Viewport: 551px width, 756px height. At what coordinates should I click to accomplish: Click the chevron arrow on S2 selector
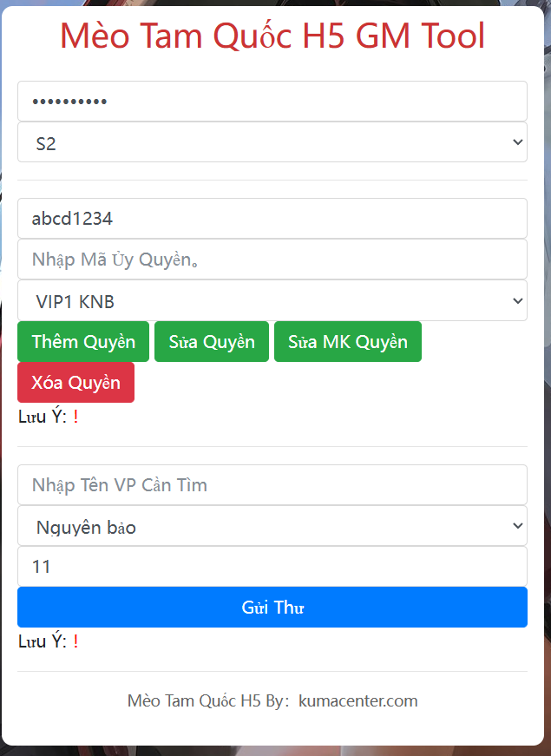pos(518,142)
